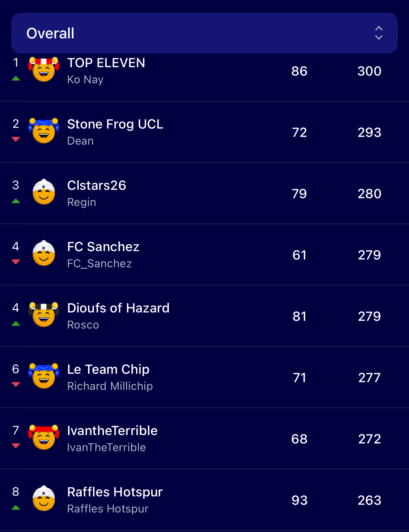Select manager name Regin under Clstars26
The image size is (409, 532).
coord(81,202)
